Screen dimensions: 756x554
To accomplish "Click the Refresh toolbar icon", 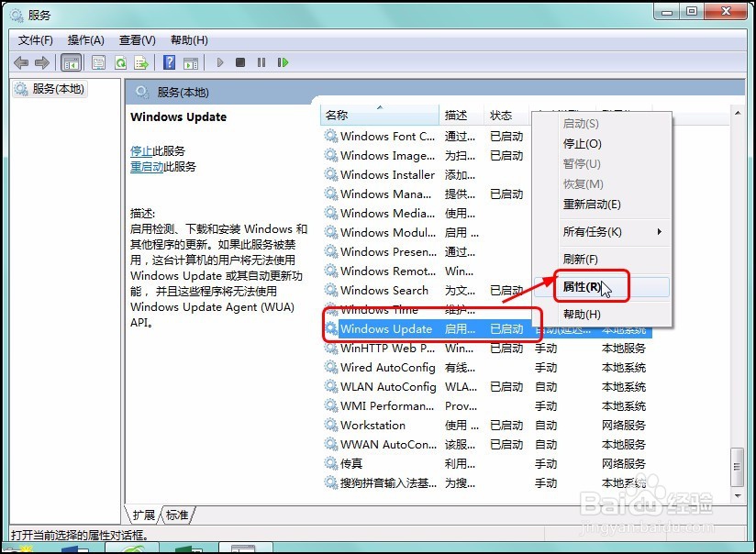I will (120, 62).
